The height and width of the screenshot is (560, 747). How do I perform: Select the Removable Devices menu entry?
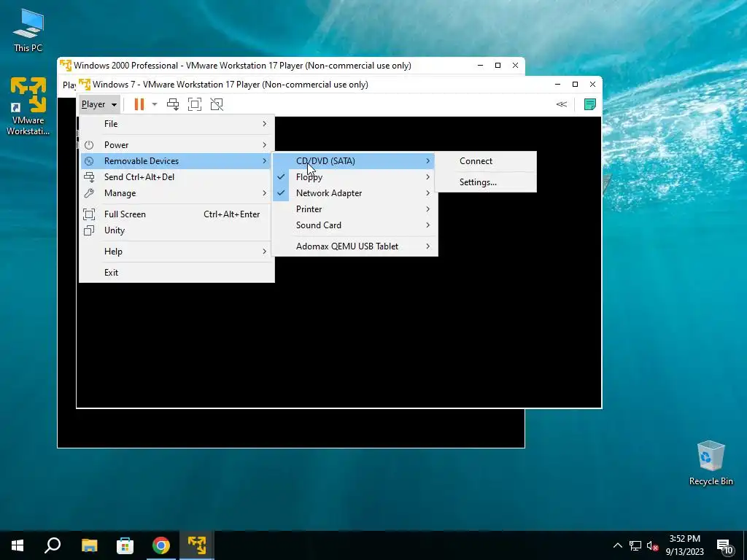[177, 161]
